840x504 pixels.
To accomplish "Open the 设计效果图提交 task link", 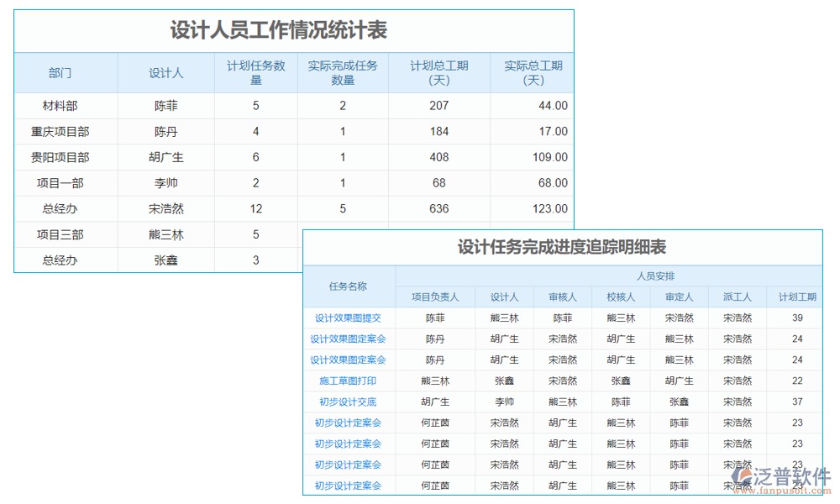I will [x=348, y=318].
